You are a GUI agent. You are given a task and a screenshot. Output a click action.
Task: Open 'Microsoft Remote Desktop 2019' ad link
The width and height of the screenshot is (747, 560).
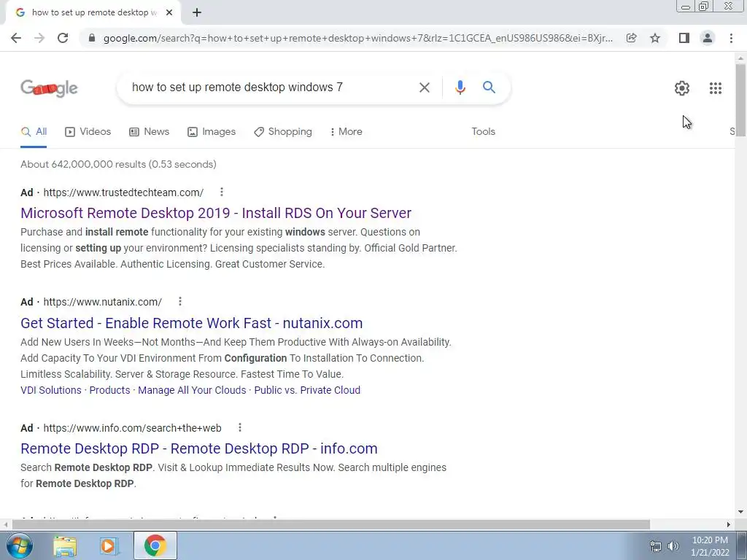click(x=216, y=213)
